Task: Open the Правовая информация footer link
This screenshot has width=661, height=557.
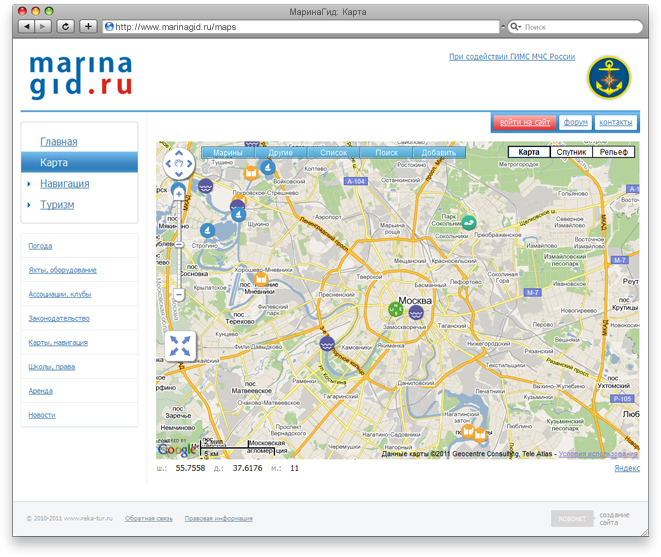Action: tap(218, 519)
